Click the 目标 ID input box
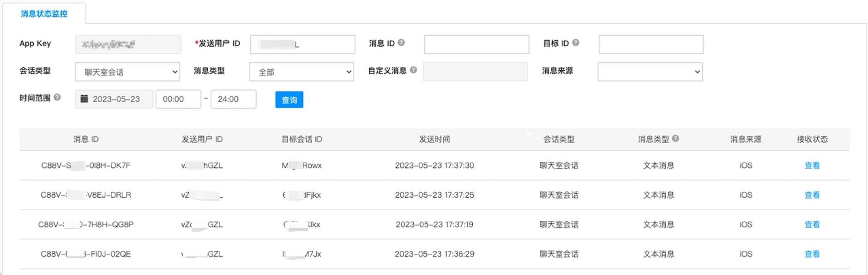The height and width of the screenshot is (275, 868). click(651, 44)
